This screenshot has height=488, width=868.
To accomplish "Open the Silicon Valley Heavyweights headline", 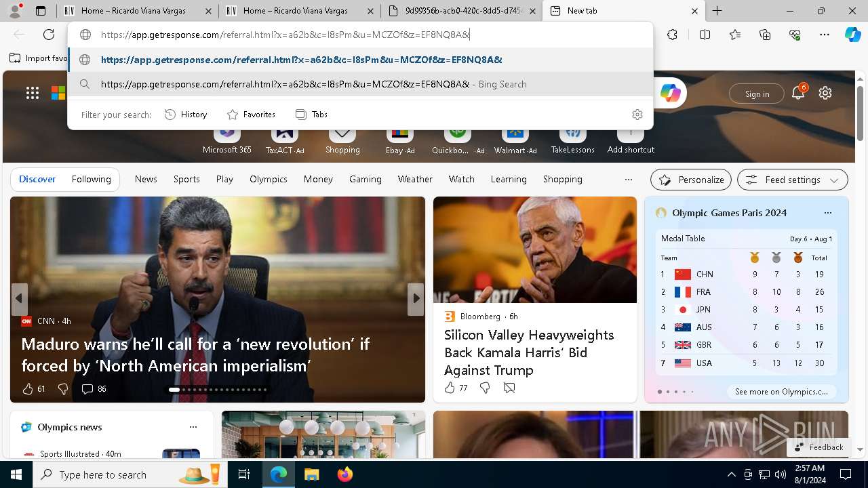I will tap(529, 352).
